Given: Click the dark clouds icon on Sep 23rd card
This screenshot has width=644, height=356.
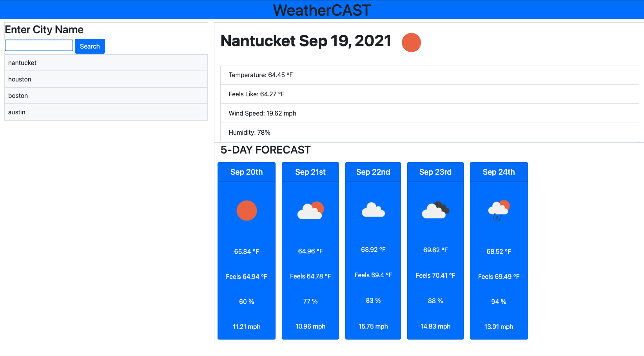Looking at the screenshot, I should pyautogui.click(x=435, y=210).
